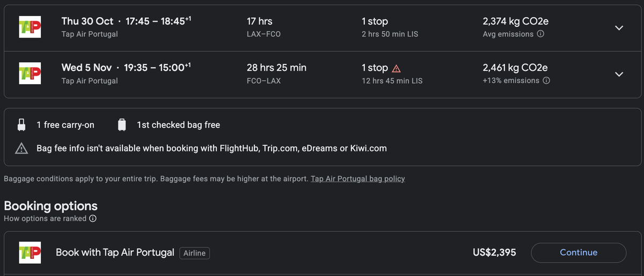Open the info icon for How options are ranked
The width and height of the screenshot is (644, 276).
tap(93, 219)
